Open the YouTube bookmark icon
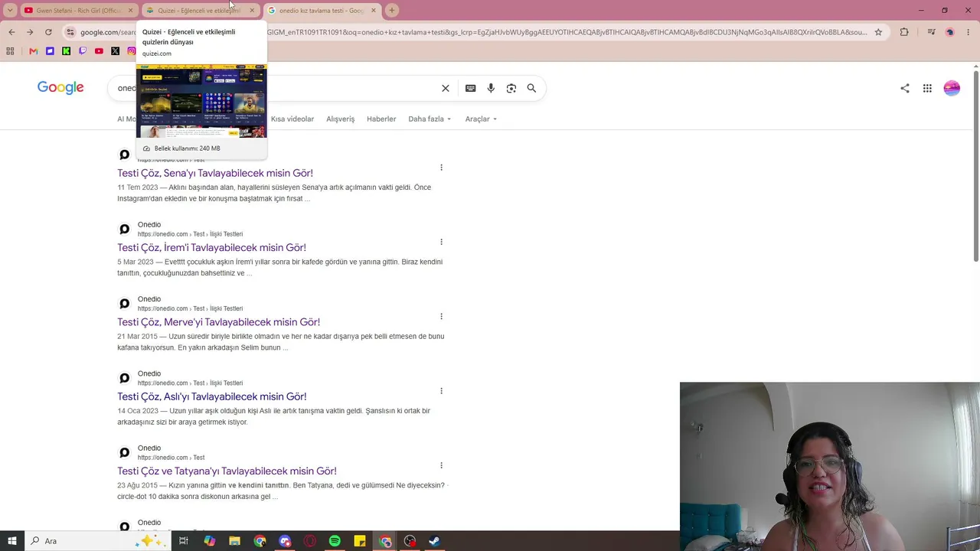 tap(99, 51)
